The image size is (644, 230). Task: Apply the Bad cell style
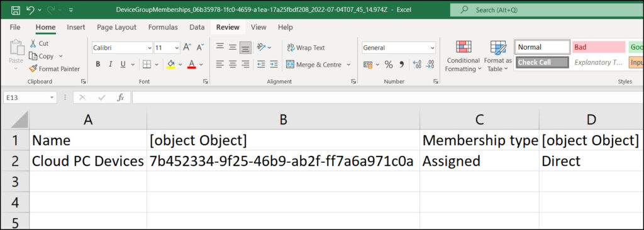[x=599, y=47]
